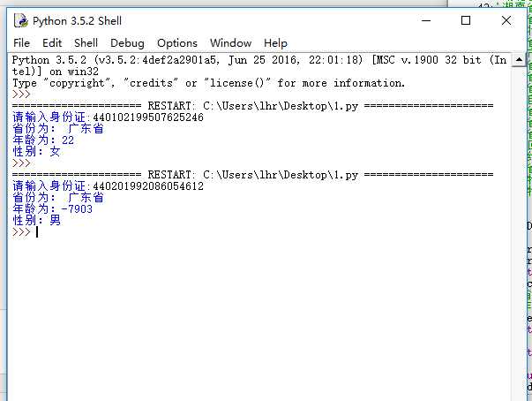Minimize the Python Shell window

point(426,20)
